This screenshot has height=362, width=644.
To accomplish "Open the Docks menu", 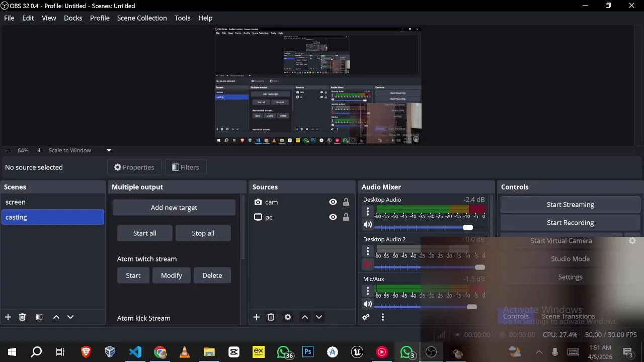I will pyautogui.click(x=73, y=18).
